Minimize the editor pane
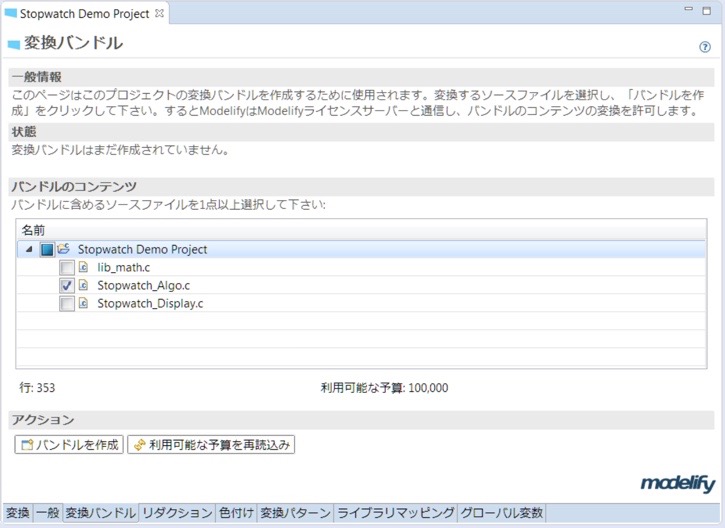The width and height of the screenshot is (725, 528). tap(689, 9)
